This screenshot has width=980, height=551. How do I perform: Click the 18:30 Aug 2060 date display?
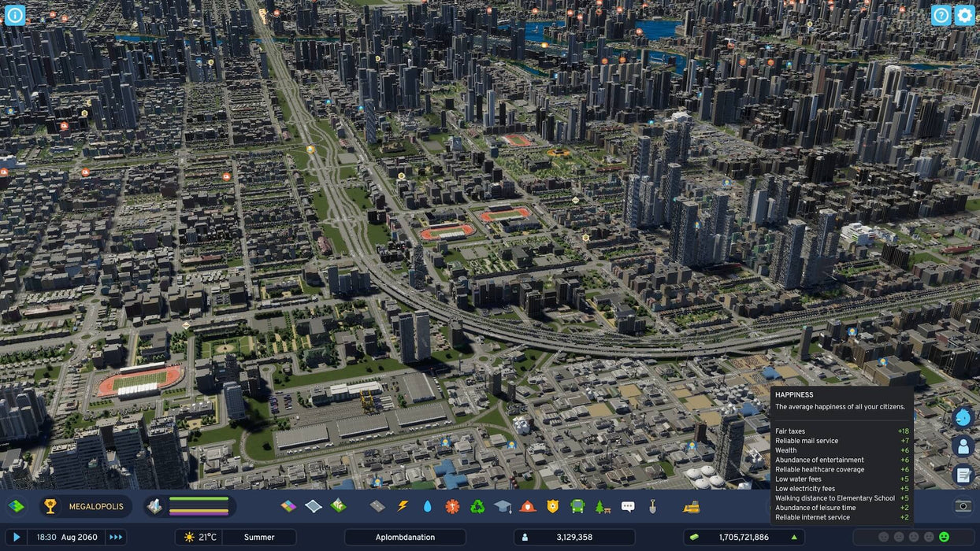coord(67,537)
